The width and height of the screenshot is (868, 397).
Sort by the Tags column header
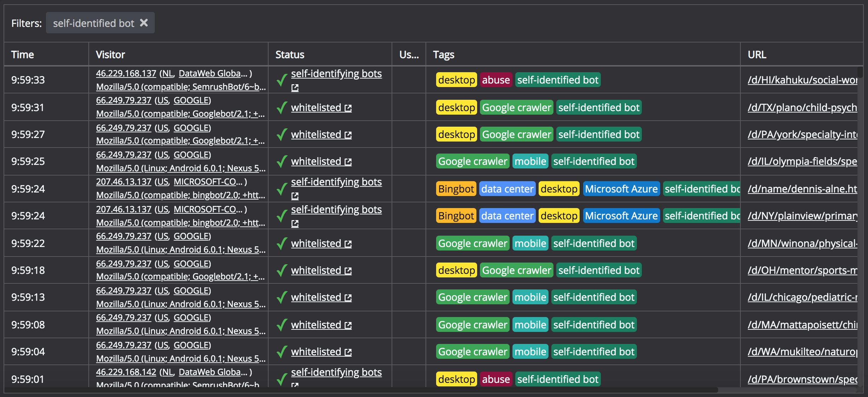[444, 54]
